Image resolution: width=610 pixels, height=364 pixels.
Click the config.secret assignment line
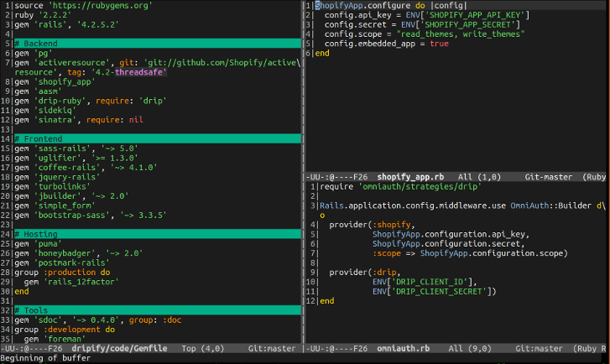pyautogui.click(x=422, y=24)
